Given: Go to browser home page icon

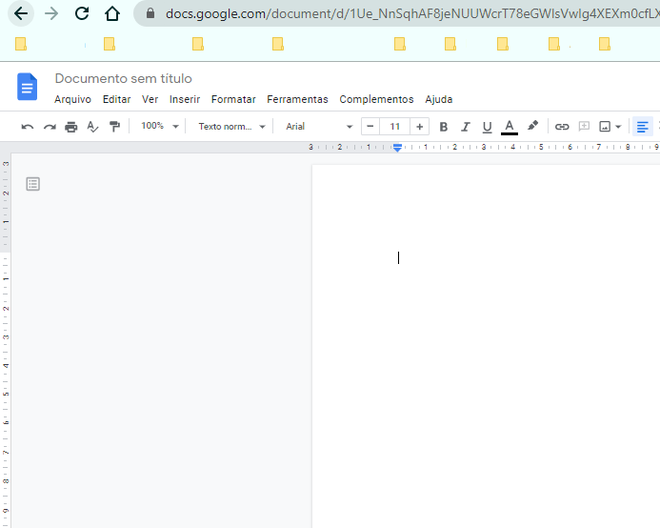Looking at the screenshot, I should 112,14.
